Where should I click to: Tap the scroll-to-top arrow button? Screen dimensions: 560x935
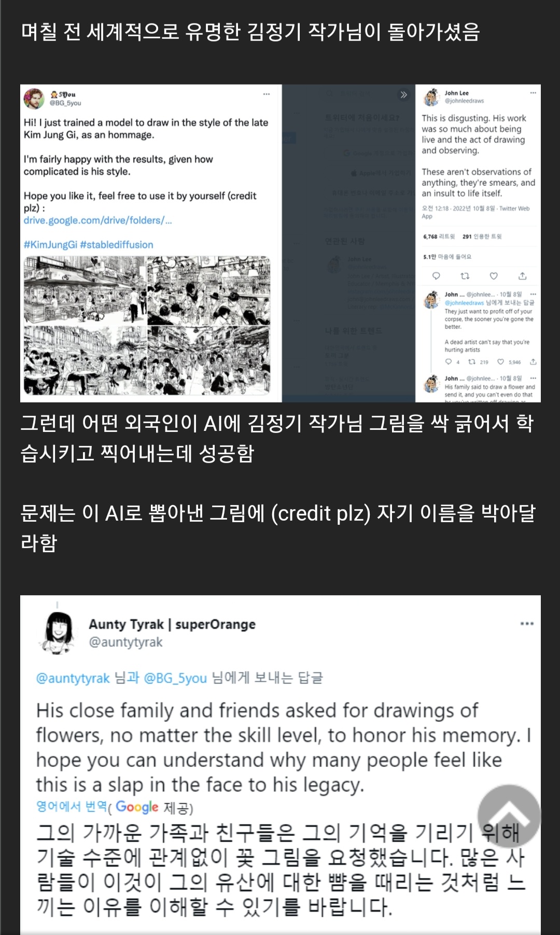coord(509,816)
